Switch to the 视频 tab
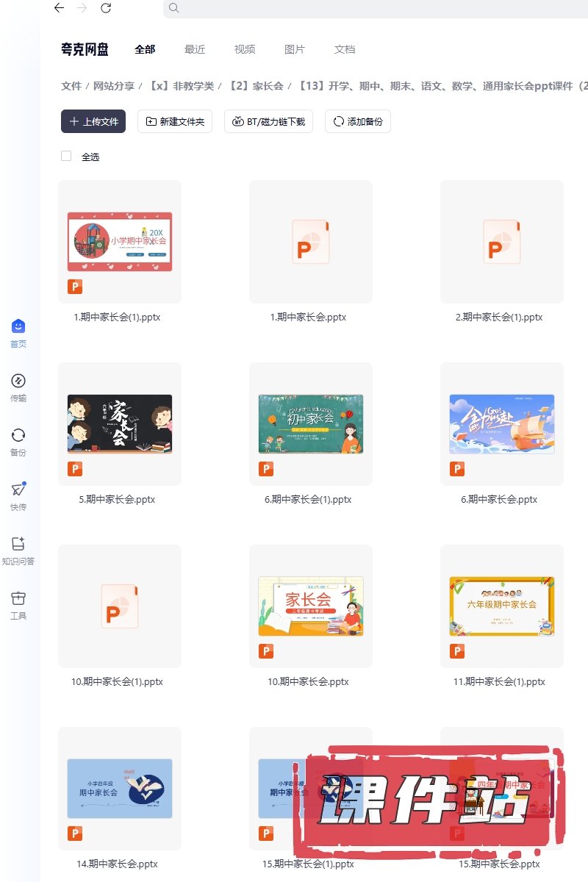This screenshot has height=882, width=588. (x=245, y=49)
